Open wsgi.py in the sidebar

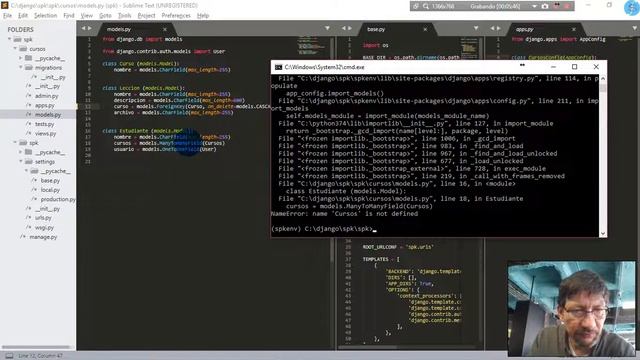click(x=44, y=227)
